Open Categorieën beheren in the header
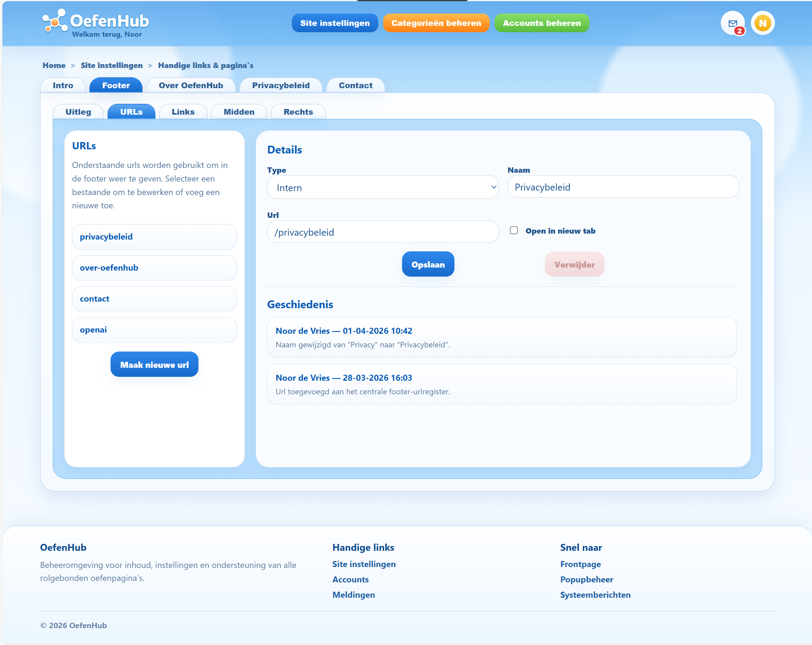 pos(436,23)
